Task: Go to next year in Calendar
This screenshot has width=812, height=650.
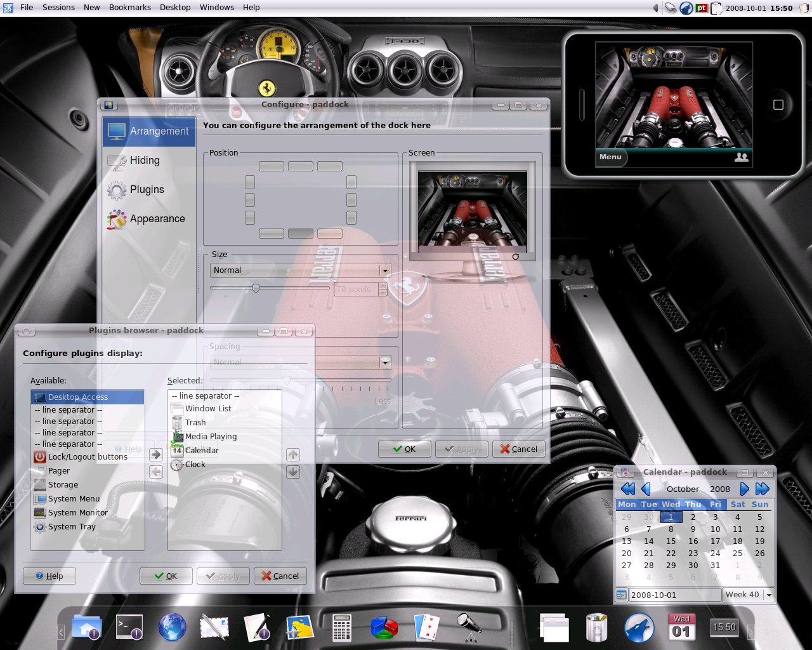Action: pos(763,489)
